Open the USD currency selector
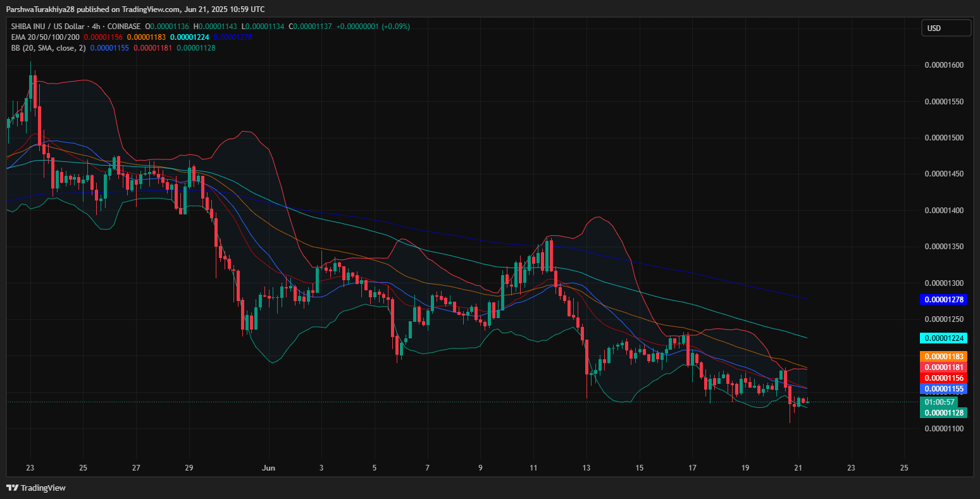Screen dimensions: 980x499 click(x=945, y=28)
